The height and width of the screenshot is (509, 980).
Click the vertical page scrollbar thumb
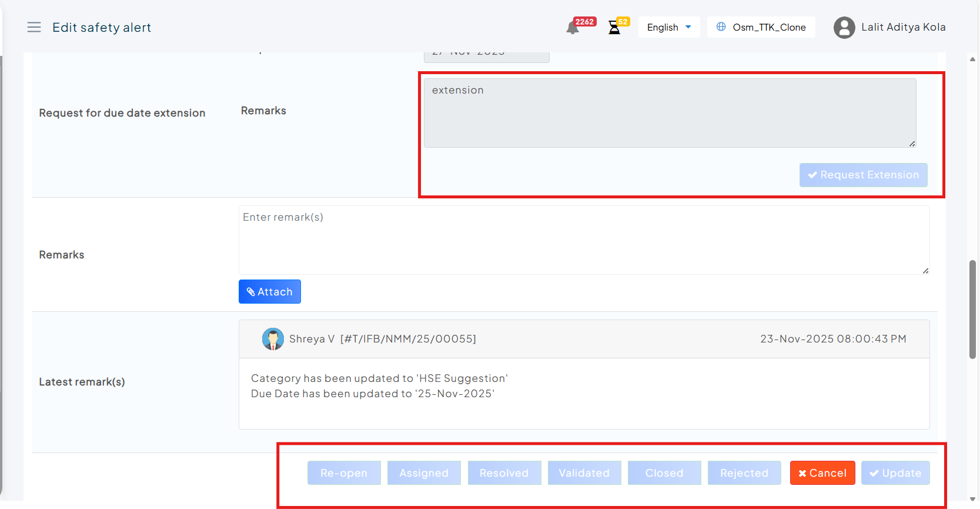coord(972,309)
